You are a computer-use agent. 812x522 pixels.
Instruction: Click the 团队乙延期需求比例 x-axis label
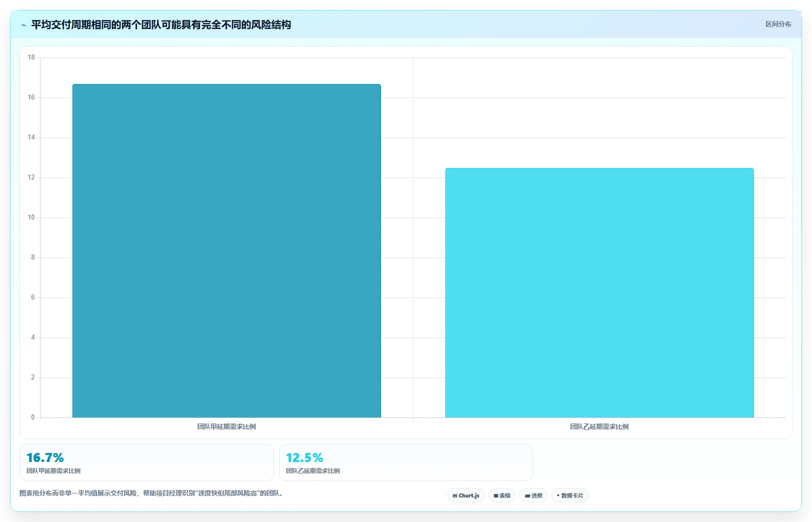coord(599,426)
